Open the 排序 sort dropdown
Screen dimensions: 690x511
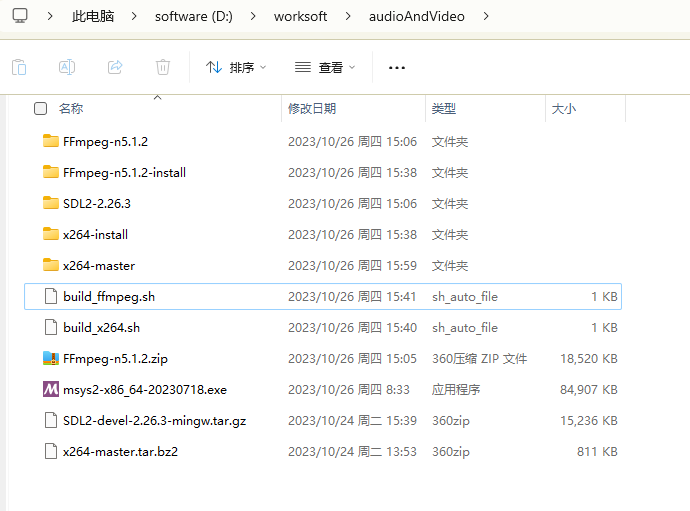tap(236, 67)
